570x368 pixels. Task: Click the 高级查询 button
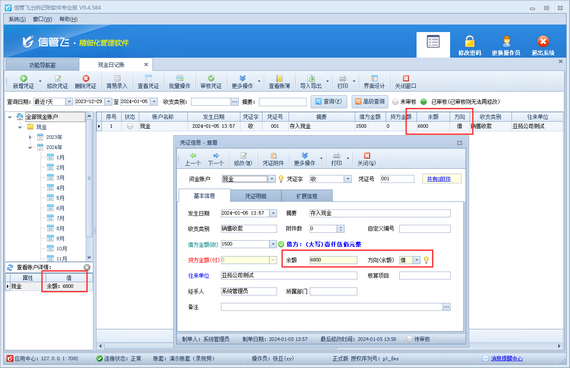pos(370,101)
